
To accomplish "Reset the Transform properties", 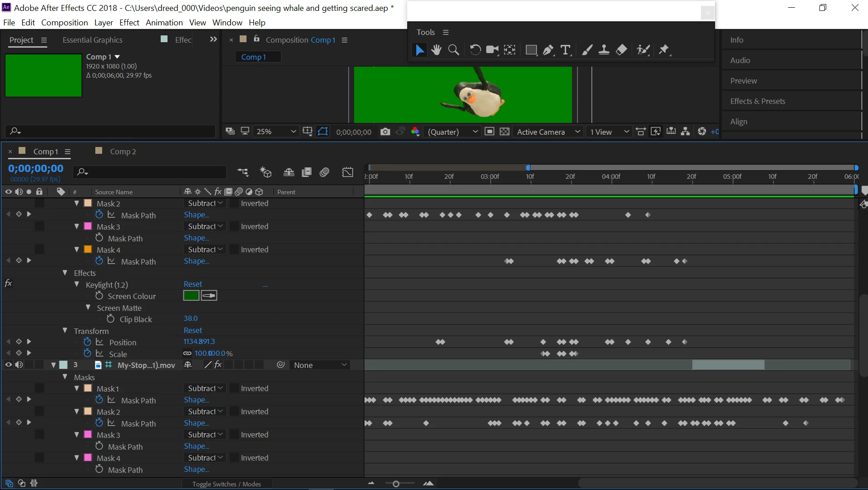I will tap(193, 330).
